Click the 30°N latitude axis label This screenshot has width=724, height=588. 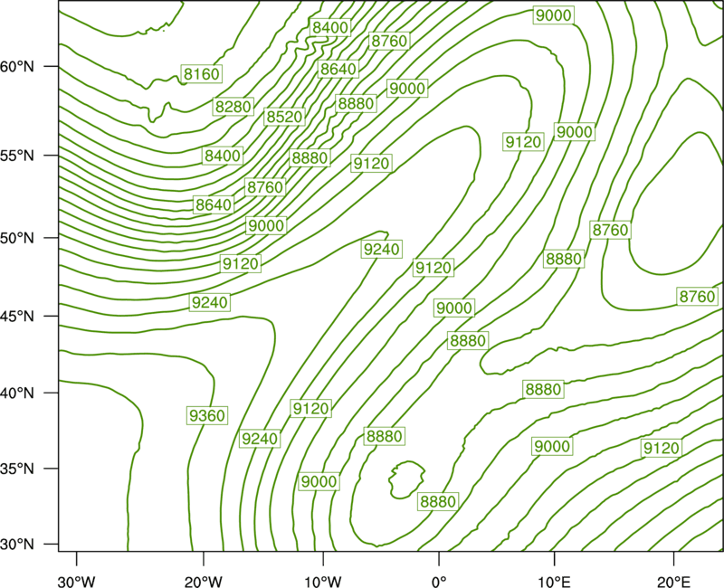17,545
